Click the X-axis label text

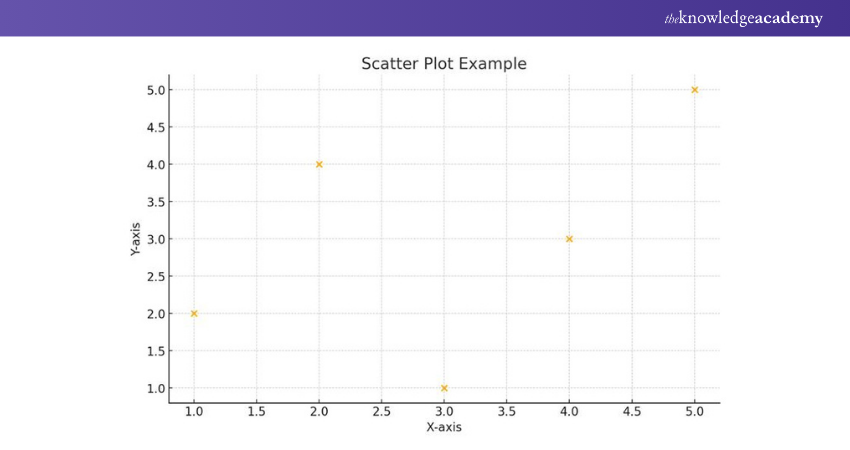coord(444,427)
